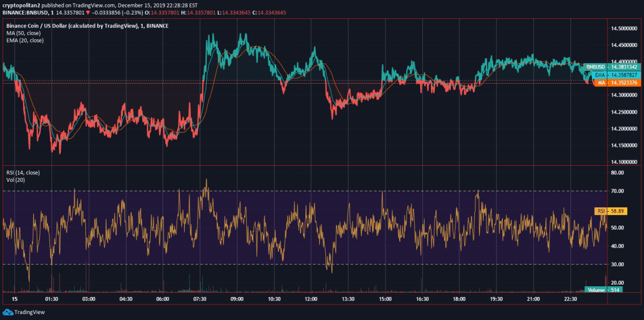
Task: Click the 13:30 time axis label
Action: (x=348, y=299)
